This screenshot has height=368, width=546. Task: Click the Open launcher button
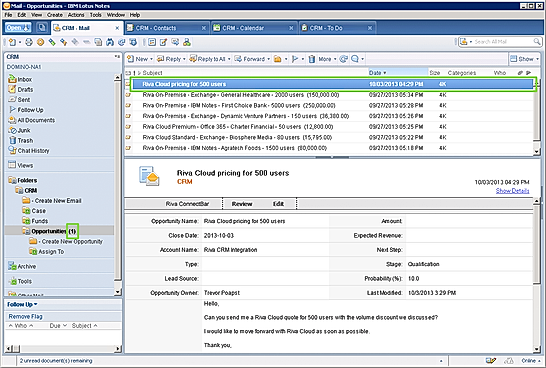click(x=18, y=28)
